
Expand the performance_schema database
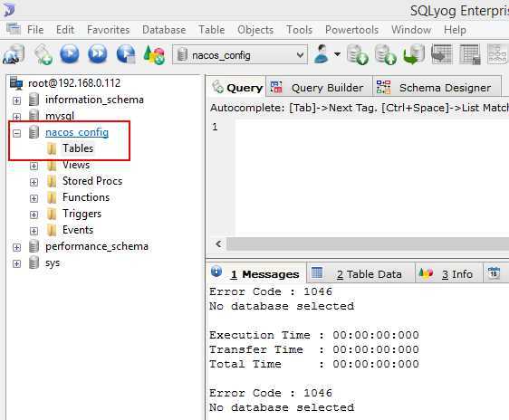tap(16, 247)
